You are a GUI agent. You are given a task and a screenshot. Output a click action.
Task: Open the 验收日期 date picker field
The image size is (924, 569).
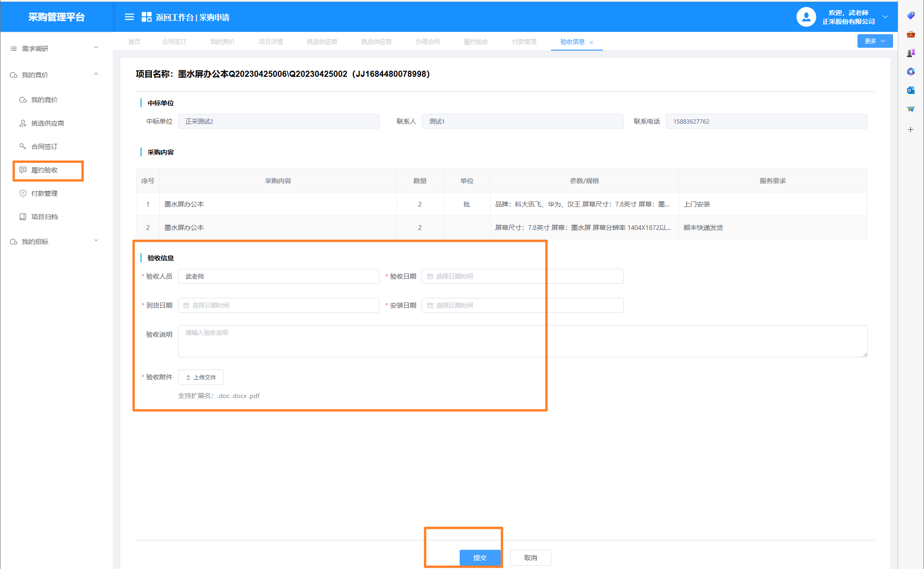tap(522, 276)
